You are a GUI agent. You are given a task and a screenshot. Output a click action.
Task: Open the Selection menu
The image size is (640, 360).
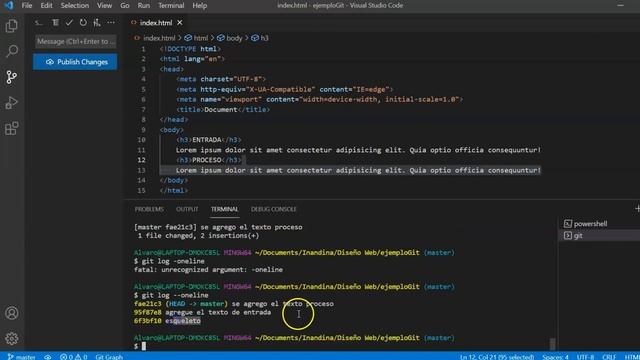click(x=75, y=5)
